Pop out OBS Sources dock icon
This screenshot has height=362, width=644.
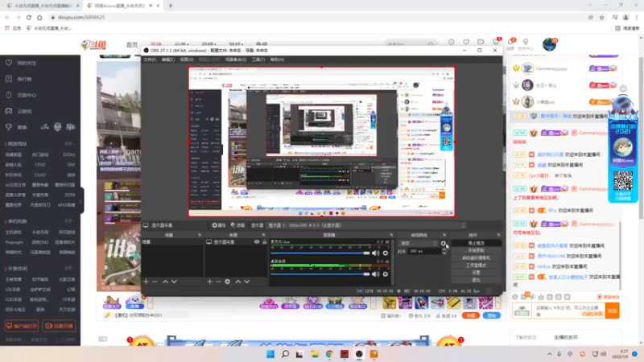click(264, 235)
